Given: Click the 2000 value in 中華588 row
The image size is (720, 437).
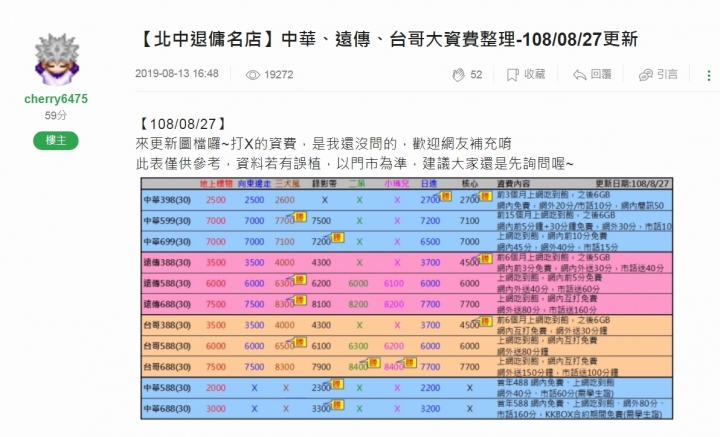Looking at the screenshot, I should pyautogui.click(x=216, y=388).
